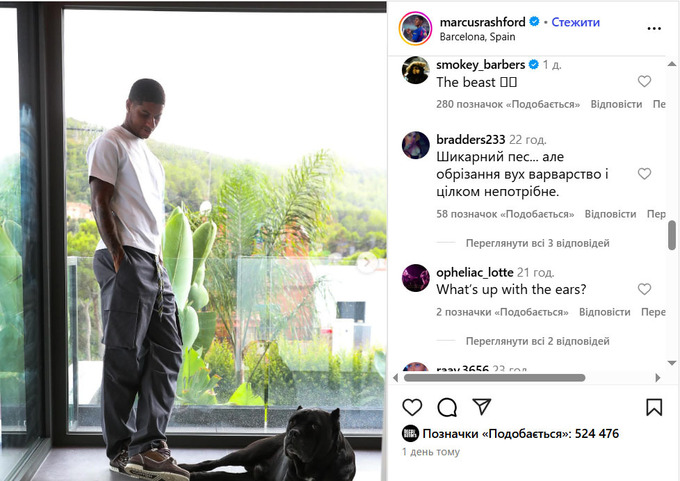Like the post with heart icon
This screenshot has width=680, height=481.
[x=412, y=407]
